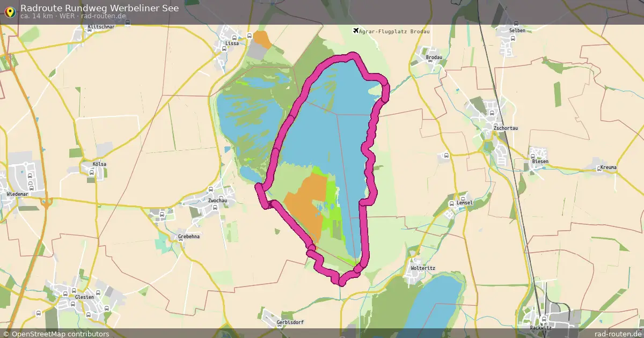Click the Radroute Rundweg Werbeliner See title
The width and height of the screenshot is (644, 338).
100,8
